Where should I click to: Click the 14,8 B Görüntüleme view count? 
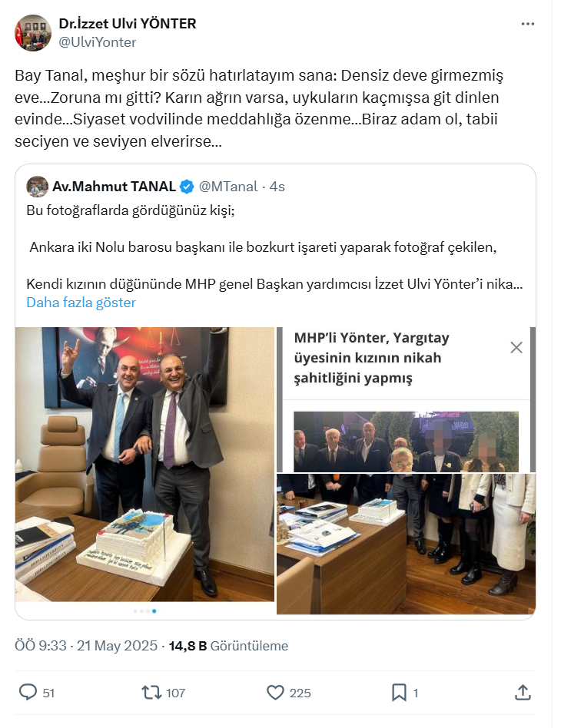(228, 646)
